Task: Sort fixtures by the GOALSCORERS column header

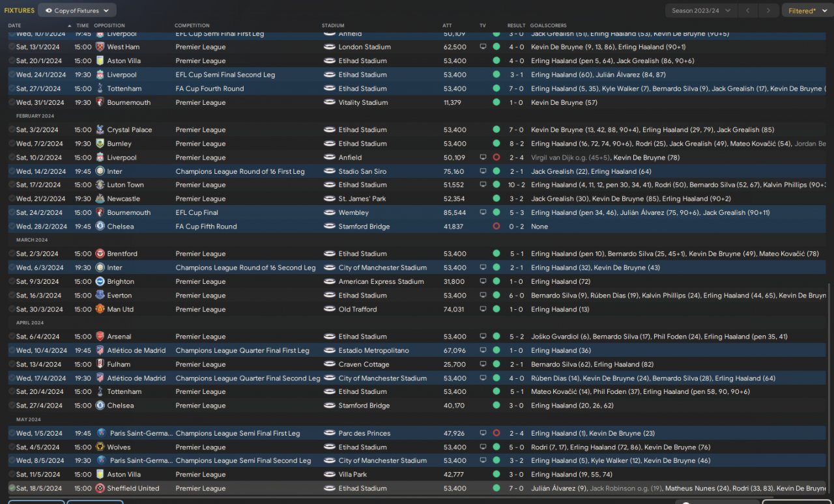Action: click(549, 25)
